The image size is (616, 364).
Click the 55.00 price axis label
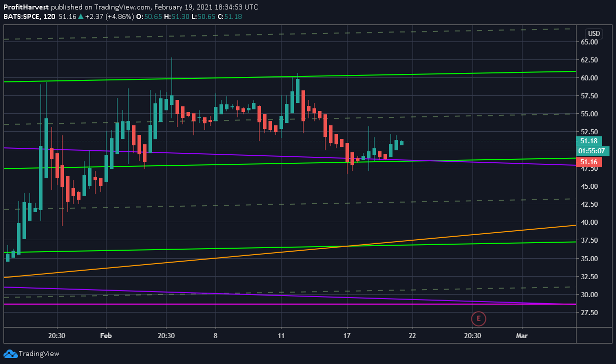click(589, 114)
